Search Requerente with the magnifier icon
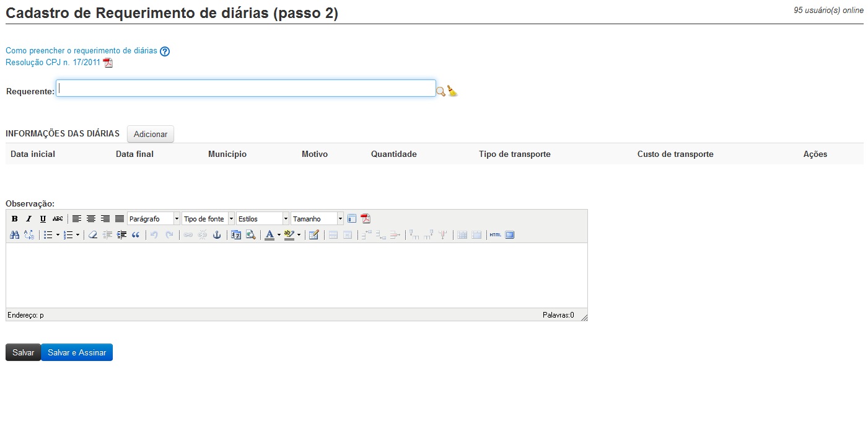This screenshot has width=868, height=423. (x=441, y=91)
